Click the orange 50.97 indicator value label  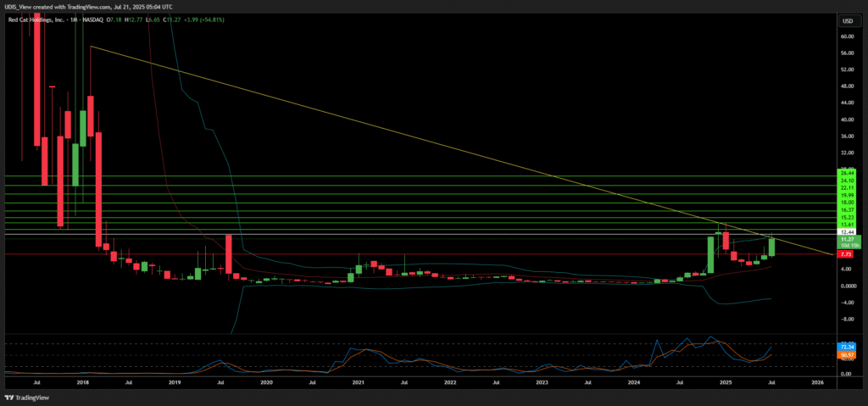pos(845,355)
